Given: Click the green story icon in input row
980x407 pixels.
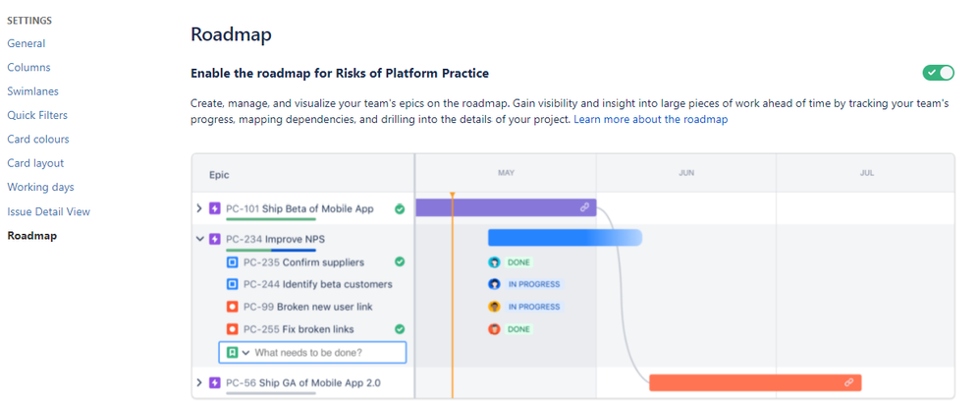Looking at the screenshot, I should tap(233, 353).
